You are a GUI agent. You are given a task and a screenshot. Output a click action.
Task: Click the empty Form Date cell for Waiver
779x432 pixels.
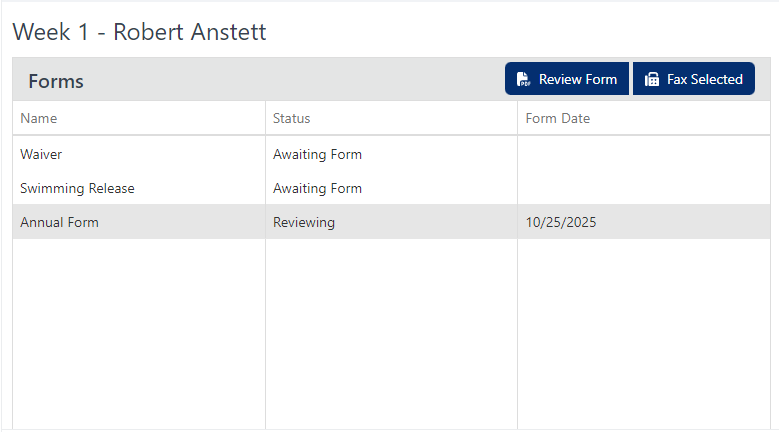[644, 154]
